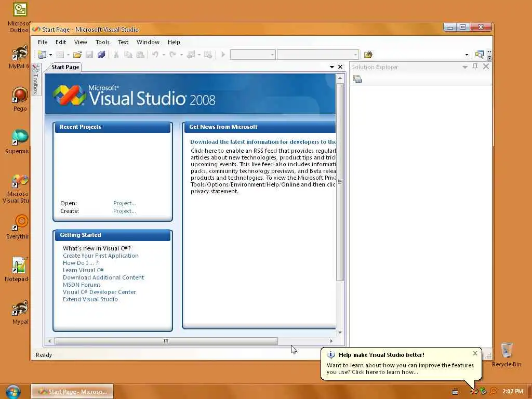The width and height of the screenshot is (532, 399).
Task: Click the Start Page scroll-down arrow
Action: click(x=340, y=332)
